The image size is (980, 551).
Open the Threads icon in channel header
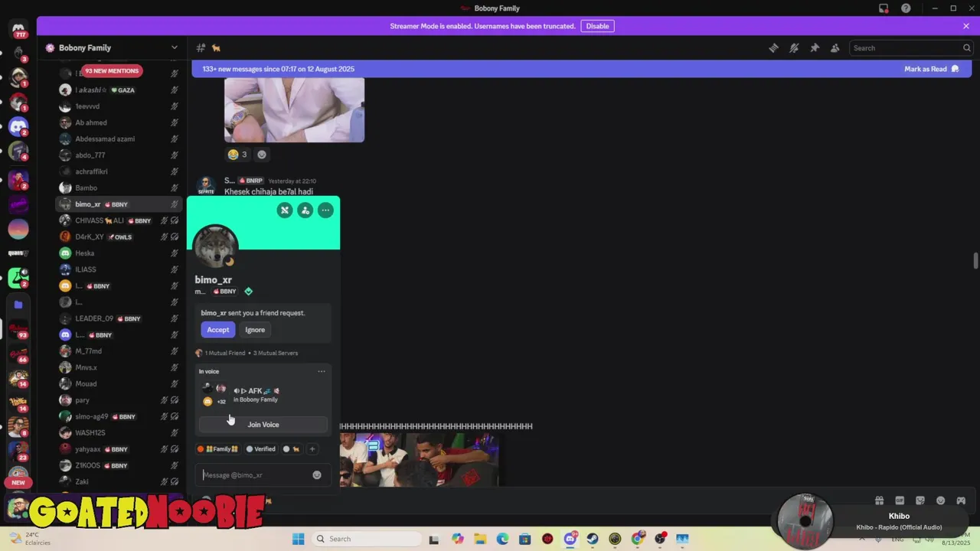coord(773,47)
